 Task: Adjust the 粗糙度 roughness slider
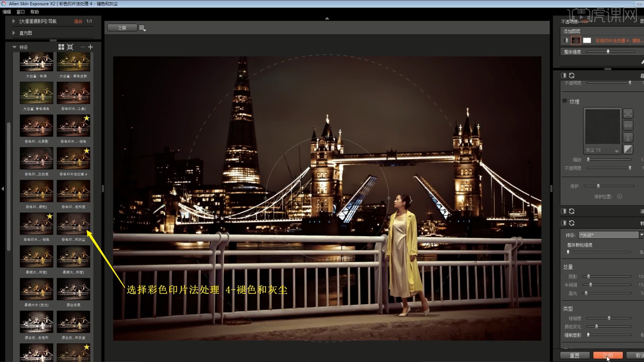click(x=609, y=318)
